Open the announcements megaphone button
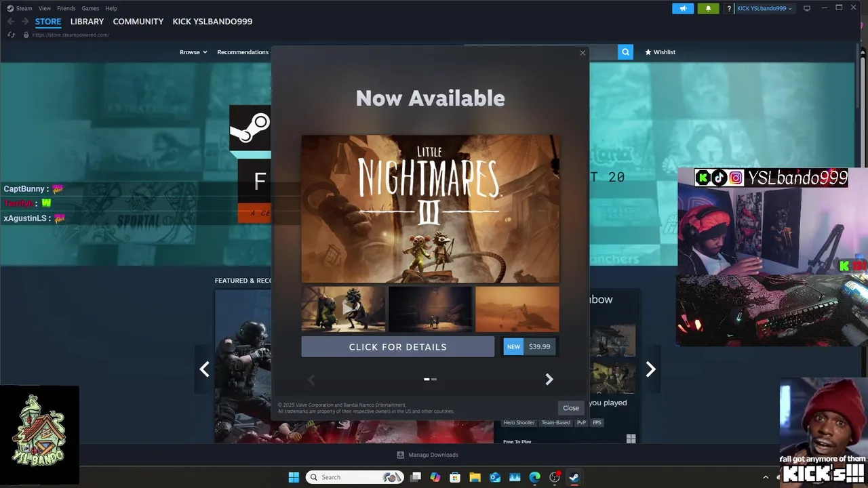The height and width of the screenshot is (488, 868). (683, 8)
